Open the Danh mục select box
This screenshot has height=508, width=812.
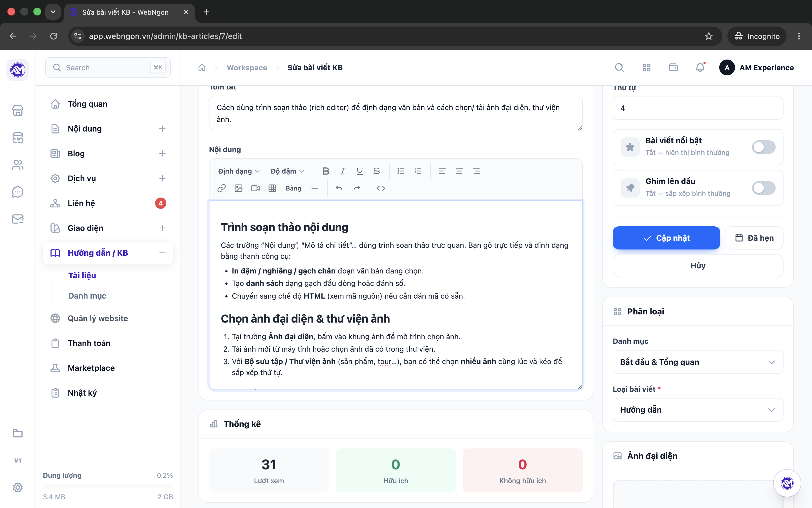tap(698, 362)
